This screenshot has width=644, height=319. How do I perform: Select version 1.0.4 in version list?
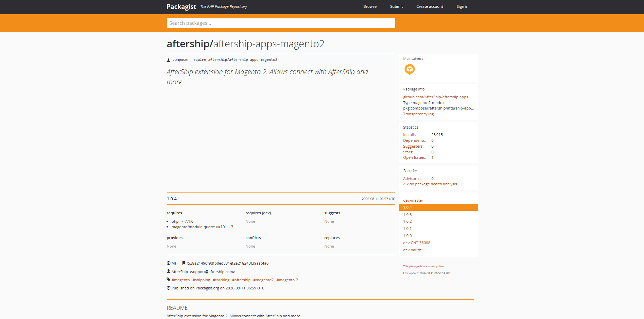(438, 207)
